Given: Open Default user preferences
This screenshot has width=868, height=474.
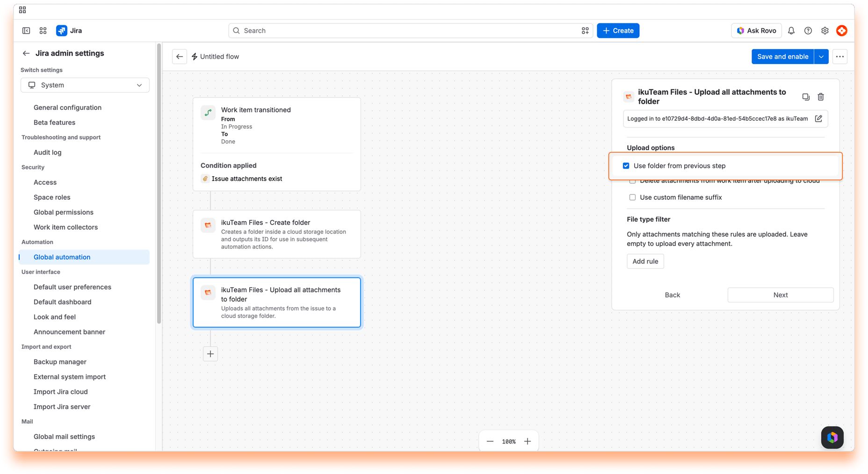Looking at the screenshot, I should click(72, 287).
